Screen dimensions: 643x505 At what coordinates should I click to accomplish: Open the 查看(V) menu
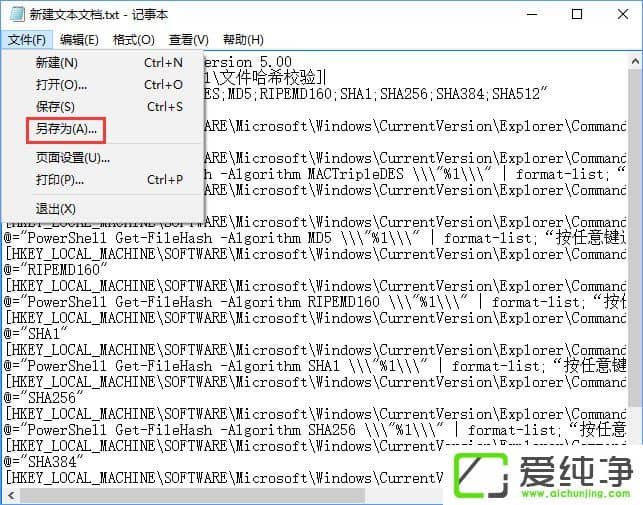coord(189,40)
